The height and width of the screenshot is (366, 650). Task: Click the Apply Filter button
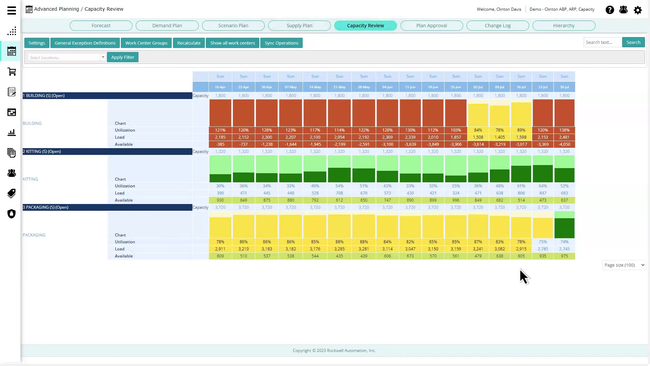[123, 57]
